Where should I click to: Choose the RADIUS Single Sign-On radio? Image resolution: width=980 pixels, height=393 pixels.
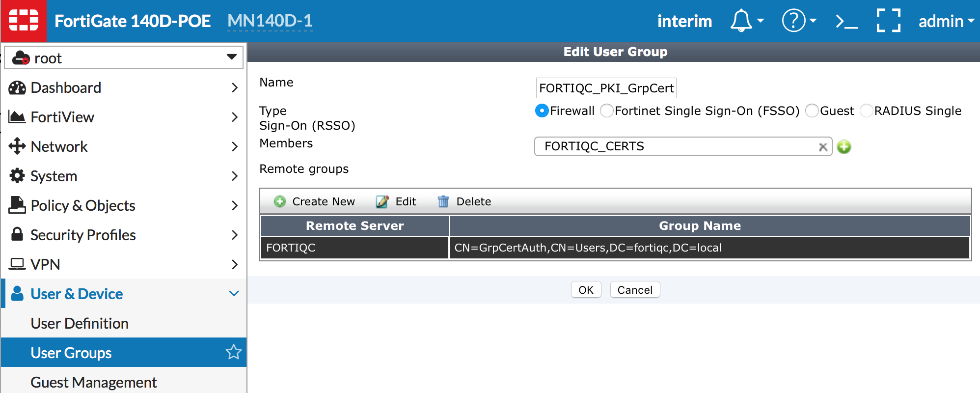(867, 111)
